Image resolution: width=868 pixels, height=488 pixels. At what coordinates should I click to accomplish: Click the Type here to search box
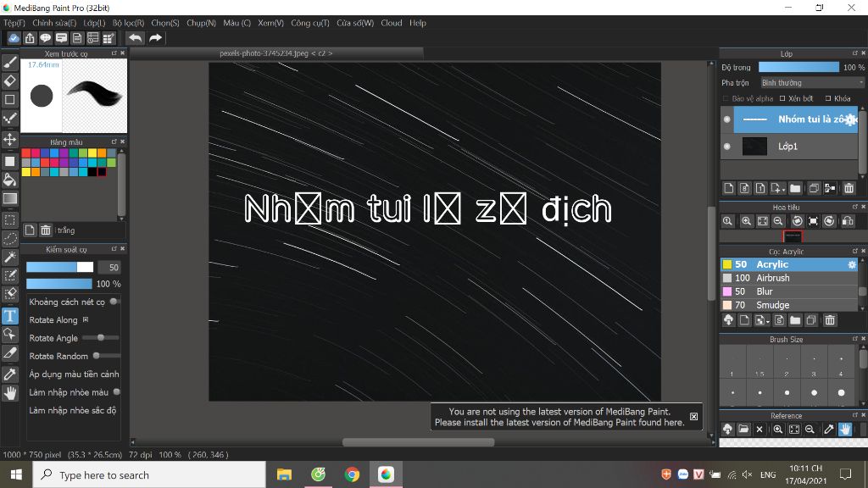coord(149,474)
